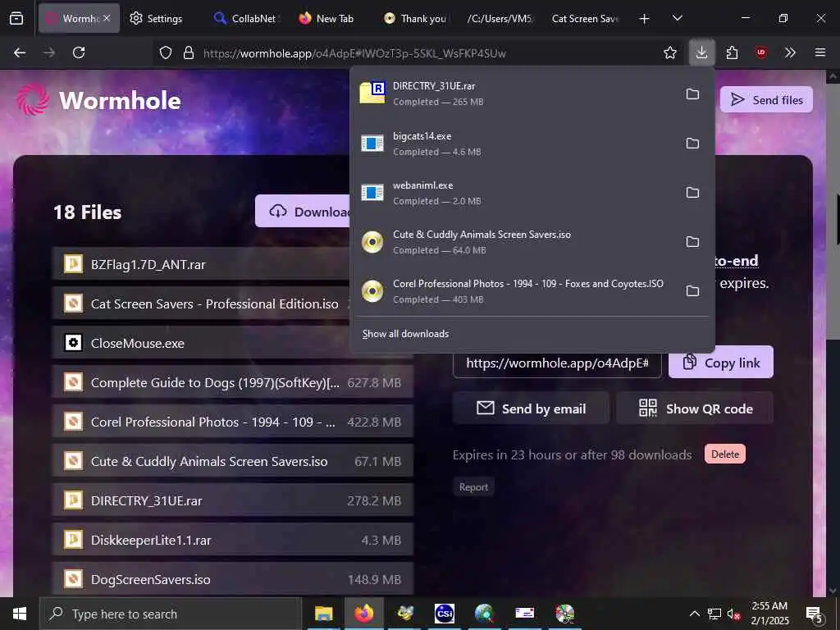Select DogScreenSavers.iso file row
This screenshot has height=630, width=840.
coord(233,579)
